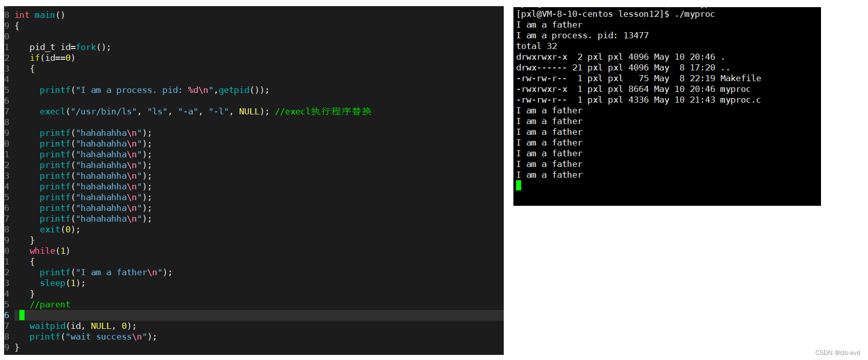
Task: Click the 'waitpid(id, NULL, 0);' line
Action: coord(83,326)
